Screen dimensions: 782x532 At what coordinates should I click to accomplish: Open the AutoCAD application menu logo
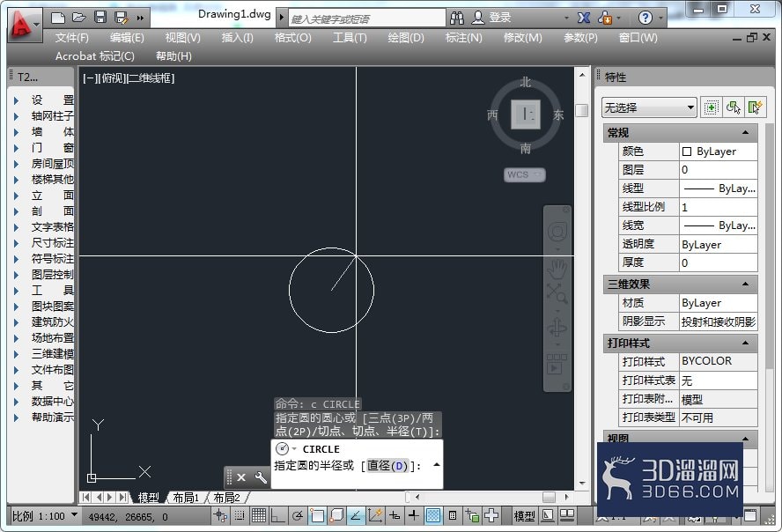click(x=24, y=24)
